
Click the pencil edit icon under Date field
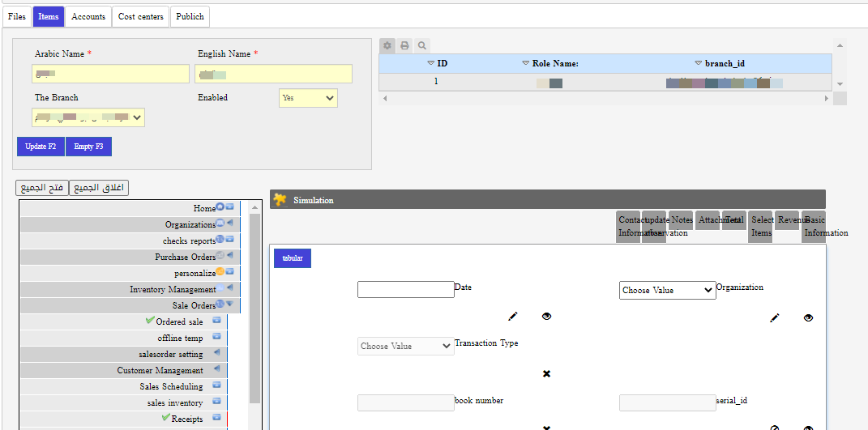pyautogui.click(x=513, y=317)
